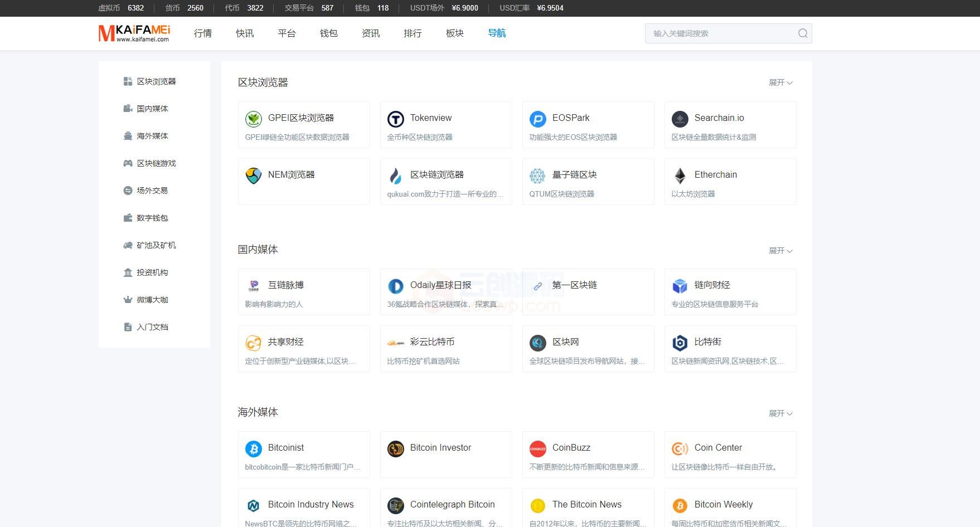Click the EOSPark logo icon

coord(538,119)
